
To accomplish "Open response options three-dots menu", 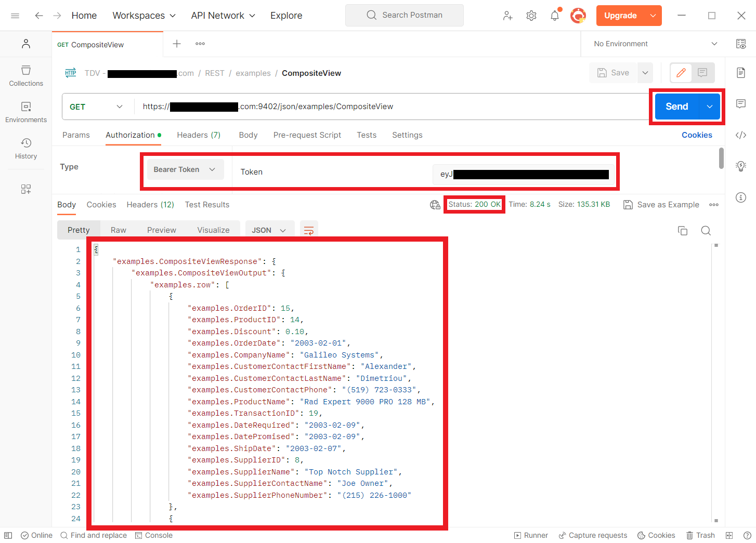I will [714, 205].
